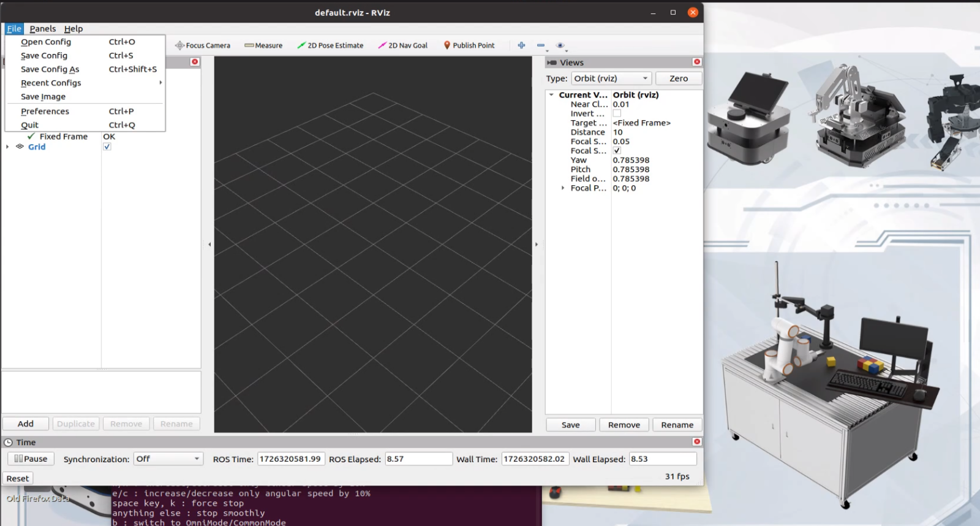The height and width of the screenshot is (526, 980).
Task: Open the Synchronization dropdown
Action: coord(168,459)
